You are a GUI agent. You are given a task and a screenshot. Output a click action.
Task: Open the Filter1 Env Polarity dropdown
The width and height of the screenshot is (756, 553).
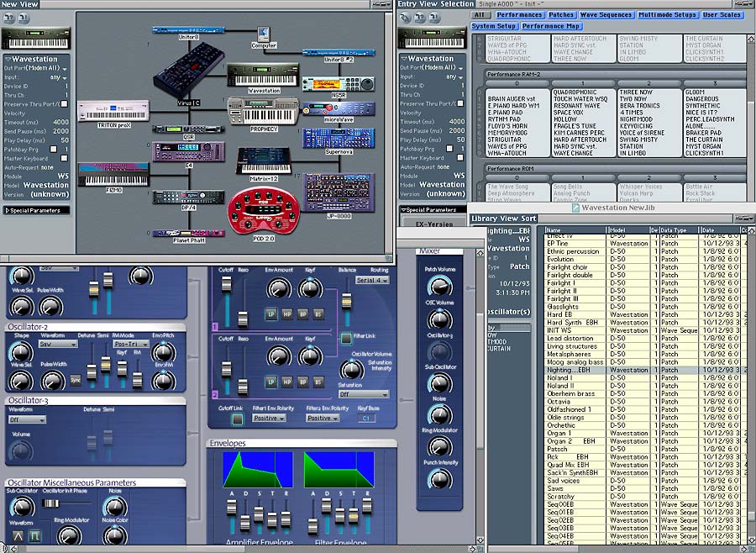click(x=269, y=418)
